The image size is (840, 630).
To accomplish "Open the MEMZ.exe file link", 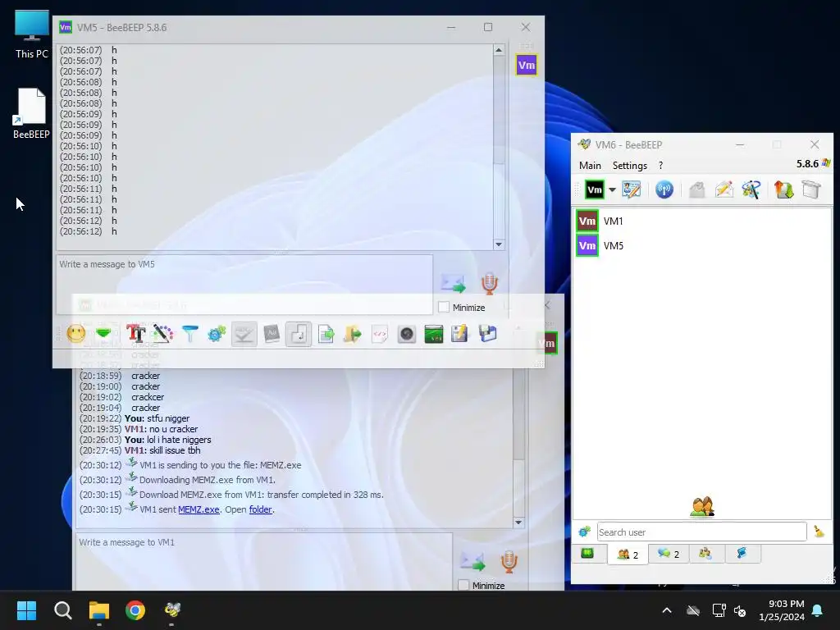I will (199, 509).
